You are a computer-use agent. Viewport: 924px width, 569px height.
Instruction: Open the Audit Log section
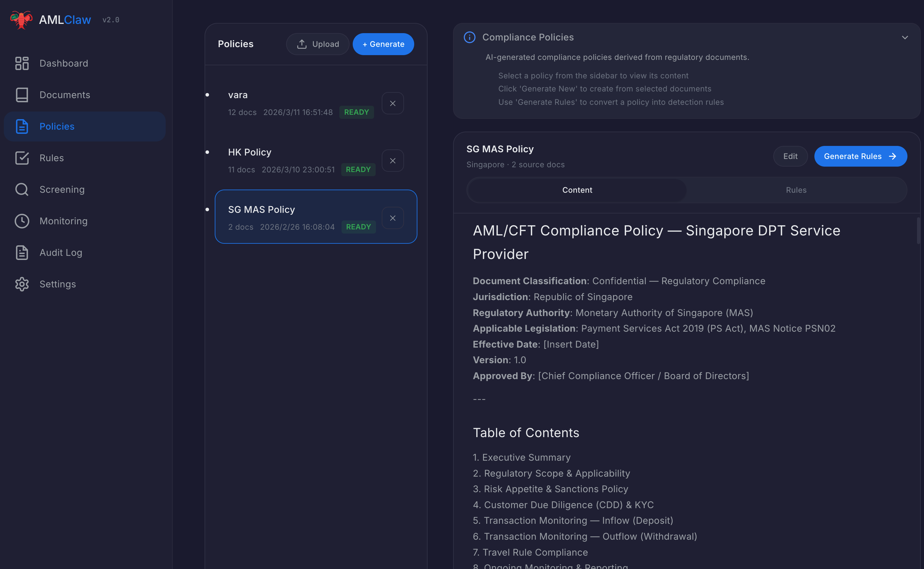[60, 253]
